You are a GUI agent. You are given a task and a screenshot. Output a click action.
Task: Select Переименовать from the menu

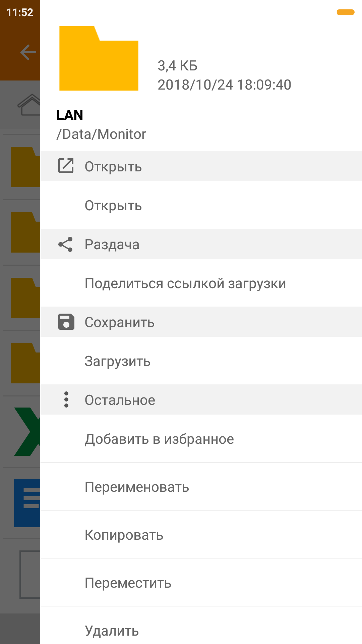(137, 487)
